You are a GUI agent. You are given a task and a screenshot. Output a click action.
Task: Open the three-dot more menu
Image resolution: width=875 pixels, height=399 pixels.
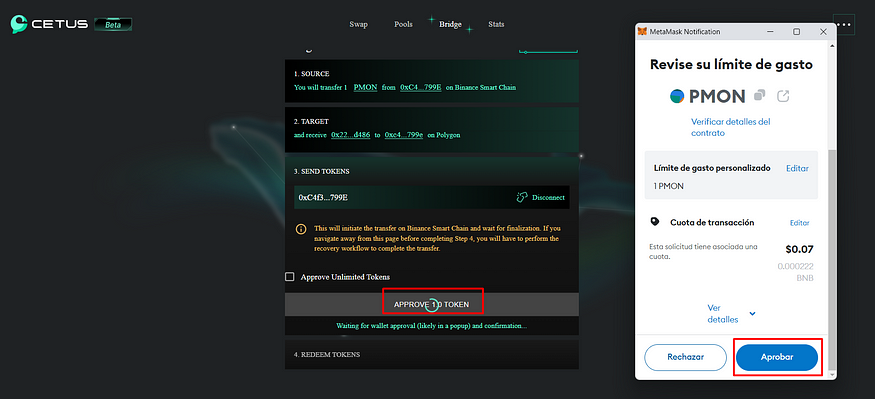[x=844, y=25]
